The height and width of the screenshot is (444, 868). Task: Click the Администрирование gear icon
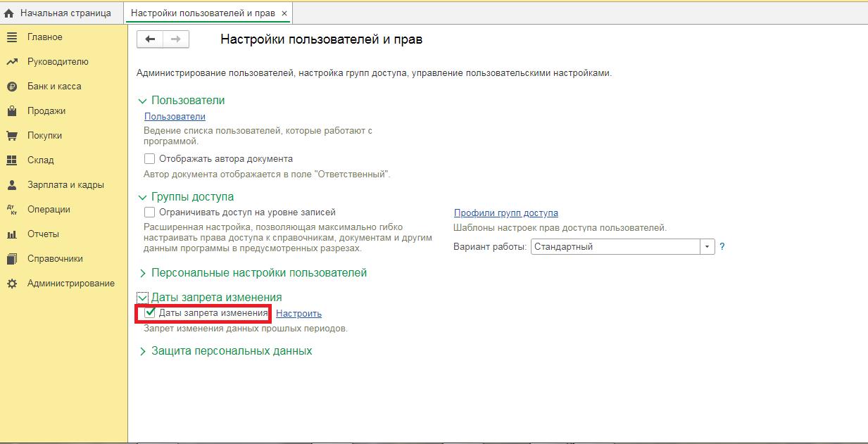[x=11, y=284]
